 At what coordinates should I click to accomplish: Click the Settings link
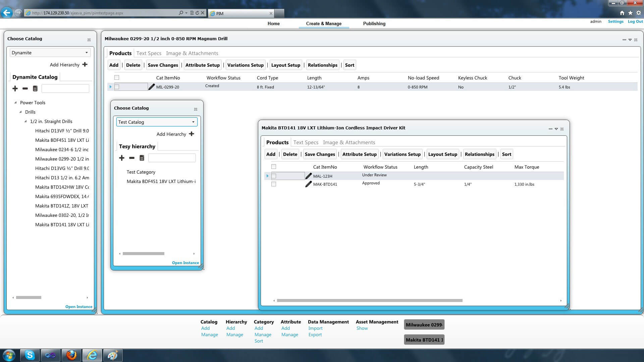click(x=615, y=21)
